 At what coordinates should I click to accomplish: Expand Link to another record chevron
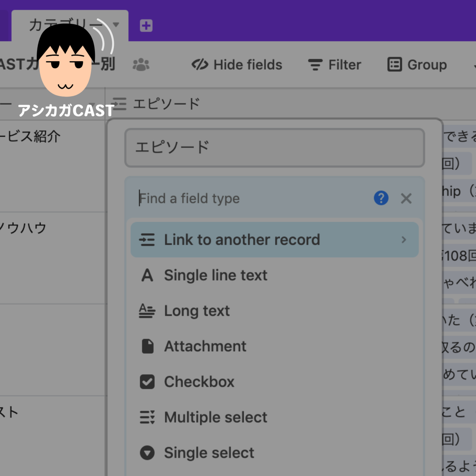403,240
